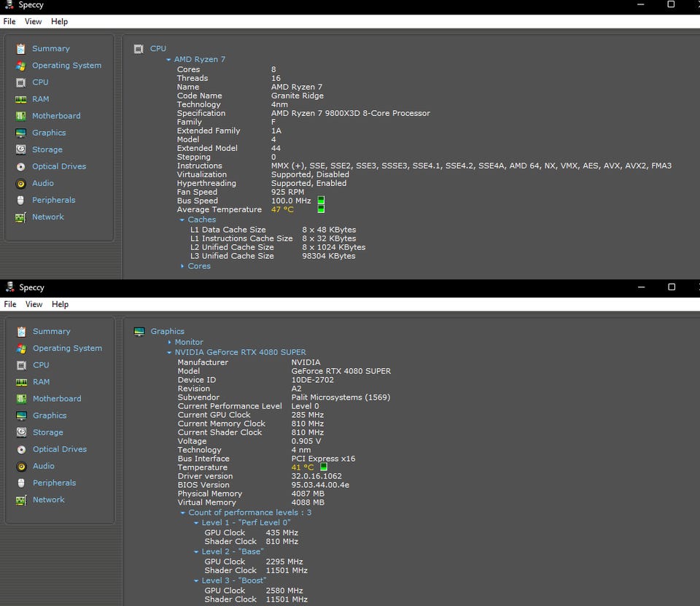Viewport: 700px width, 606px height.
Task: Click the Code Name value Granite Ridge
Action: (x=297, y=96)
